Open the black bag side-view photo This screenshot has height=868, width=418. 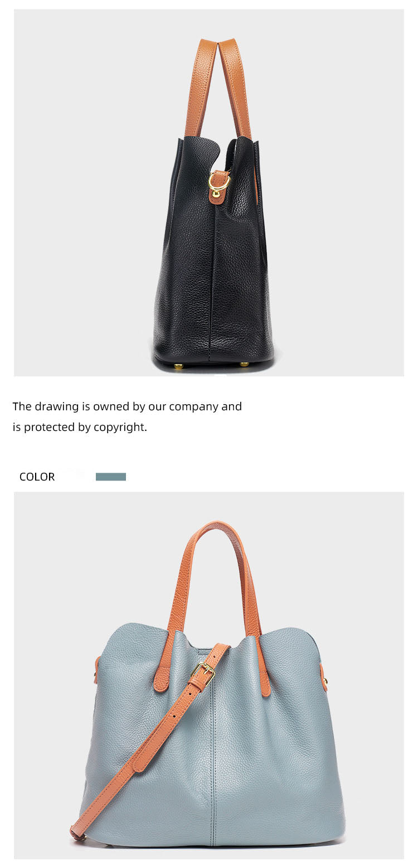tap(209, 192)
